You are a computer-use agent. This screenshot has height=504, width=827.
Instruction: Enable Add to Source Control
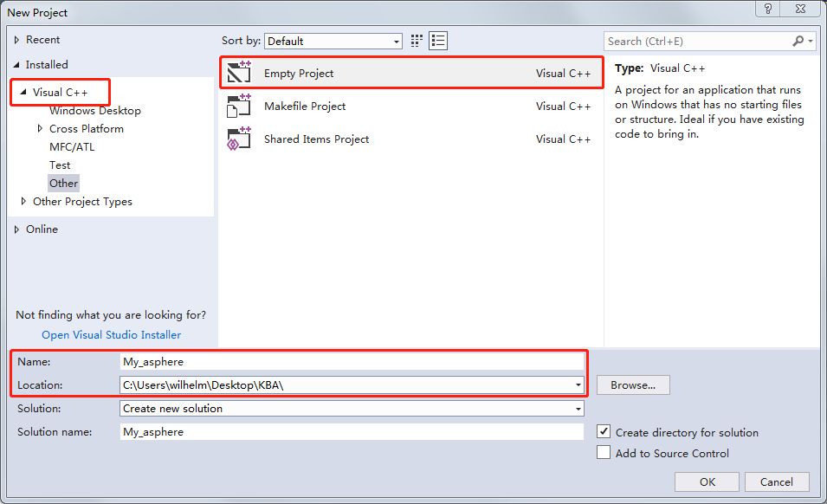pyautogui.click(x=604, y=452)
